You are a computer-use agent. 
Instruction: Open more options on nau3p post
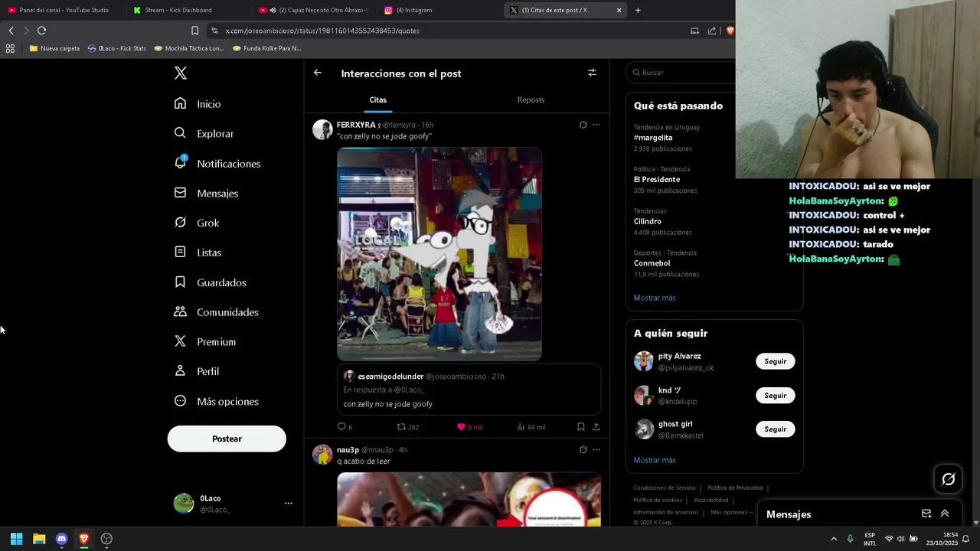[x=596, y=450]
